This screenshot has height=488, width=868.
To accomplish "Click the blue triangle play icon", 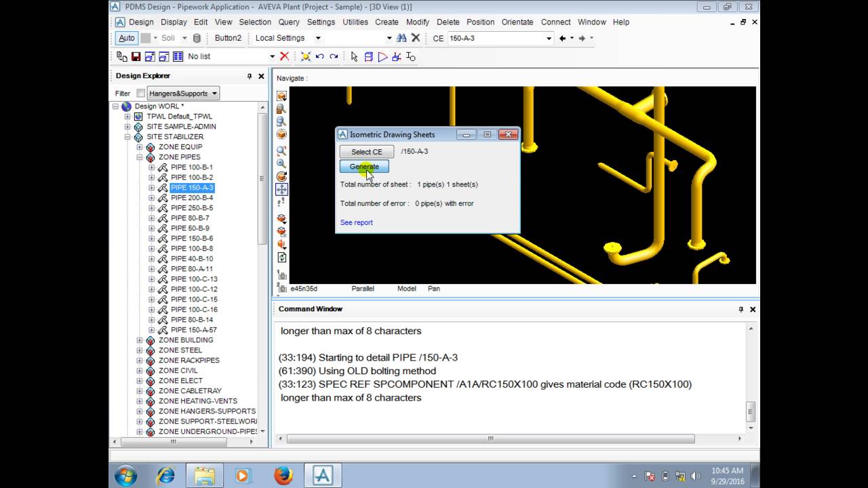I will [x=382, y=57].
